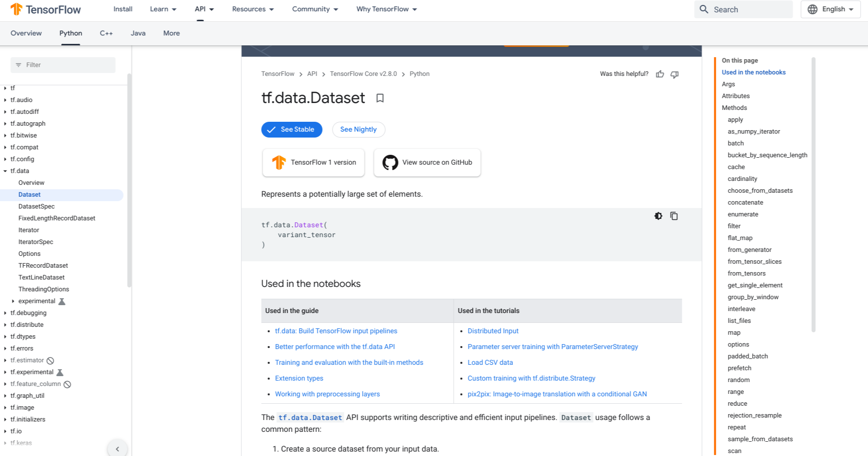The image size is (868, 456).
Task: Click the GitHub icon to view source
Action: [x=390, y=162]
